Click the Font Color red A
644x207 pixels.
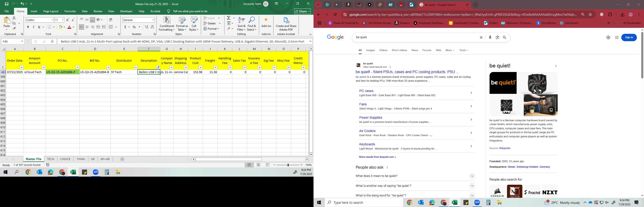click(70, 27)
